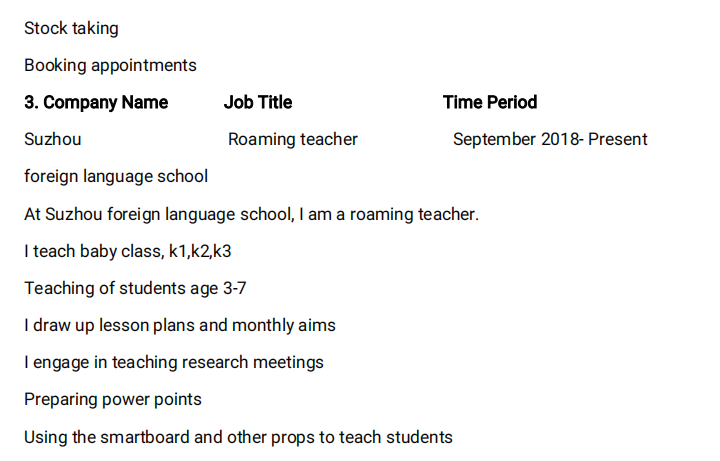Click the 'Teaching of students age 3-7' line

135,288
